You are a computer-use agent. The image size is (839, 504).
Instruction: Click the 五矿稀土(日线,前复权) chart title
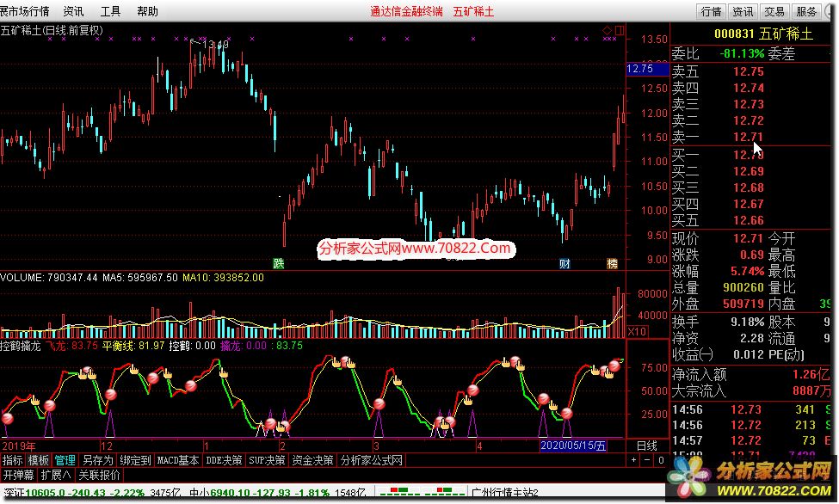52,30
